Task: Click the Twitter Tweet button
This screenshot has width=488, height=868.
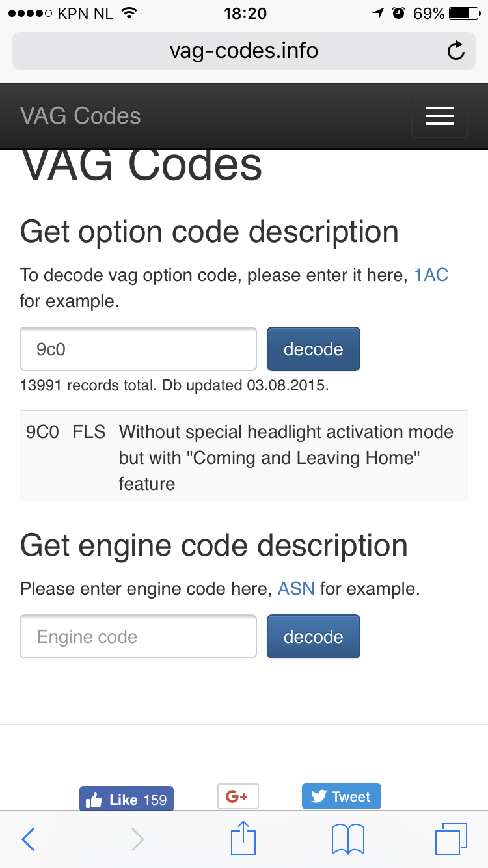Action: click(342, 796)
